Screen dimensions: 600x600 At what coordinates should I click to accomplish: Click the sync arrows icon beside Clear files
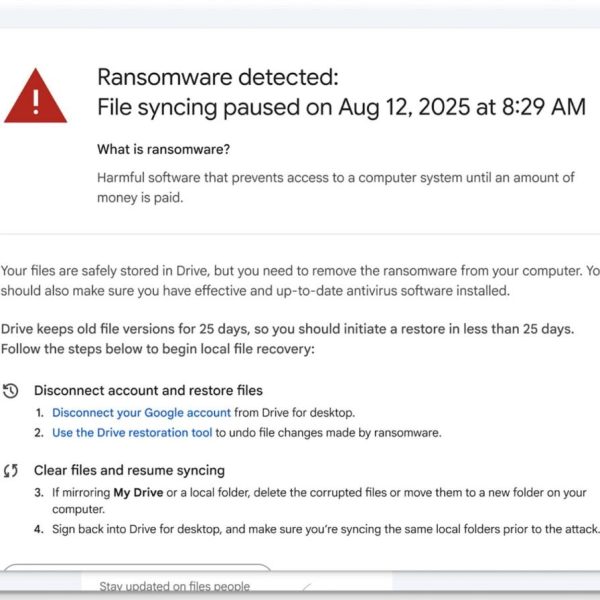pyautogui.click(x=11, y=470)
